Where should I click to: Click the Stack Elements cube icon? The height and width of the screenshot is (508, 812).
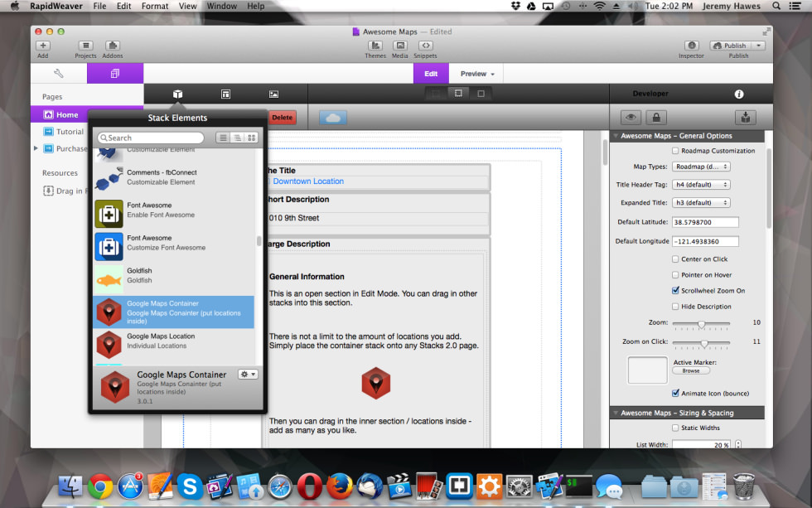(177, 94)
